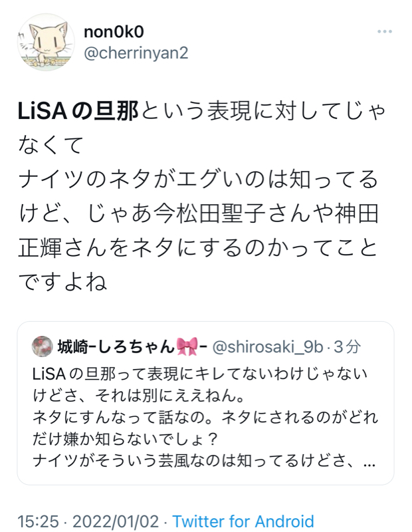Open the tweet's three-dot more options menu

385,31
